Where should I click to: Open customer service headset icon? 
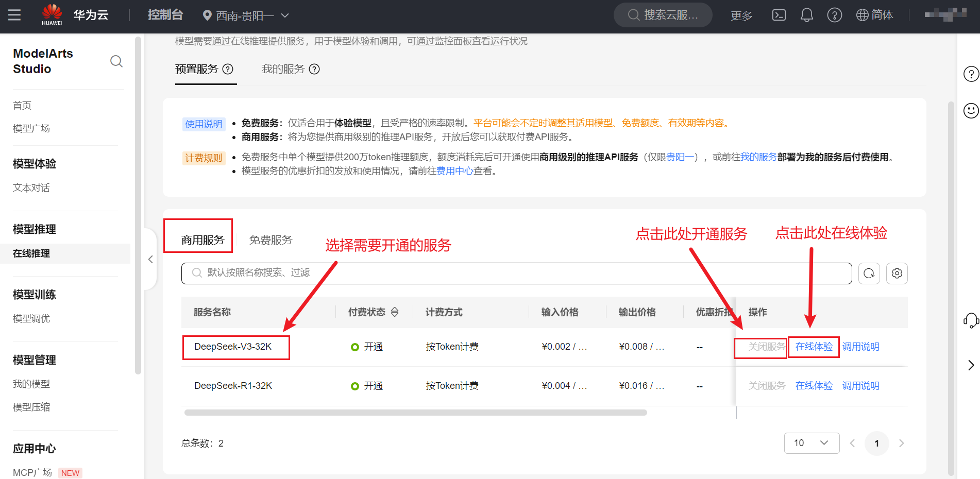click(x=971, y=320)
